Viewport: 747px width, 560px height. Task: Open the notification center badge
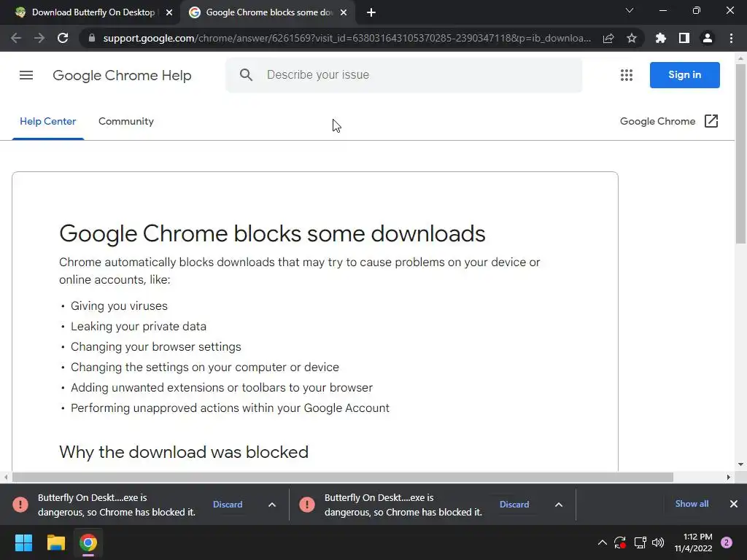coord(727,542)
